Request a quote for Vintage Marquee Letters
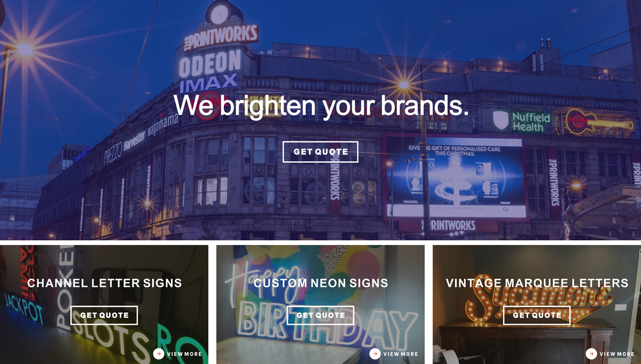The height and width of the screenshot is (364, 641). click(x=537, y=315)
